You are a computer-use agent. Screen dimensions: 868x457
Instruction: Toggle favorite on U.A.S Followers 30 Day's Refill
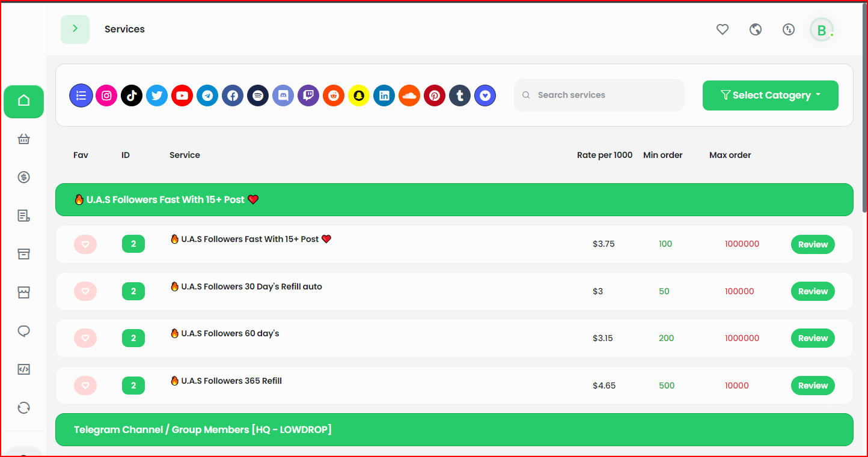point(85,291)
